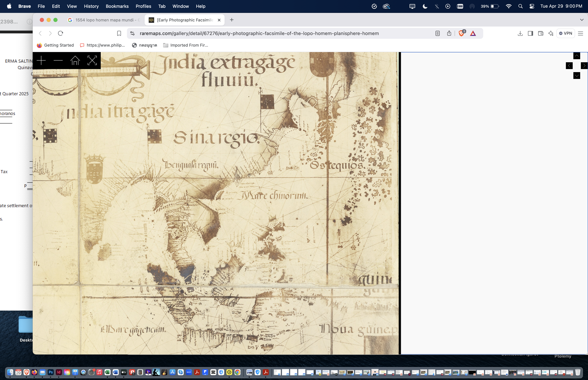This screenshot has width=588, height=380.
Task: Open Spotlight search in menu bar
Action: click(x=520, y=6)
